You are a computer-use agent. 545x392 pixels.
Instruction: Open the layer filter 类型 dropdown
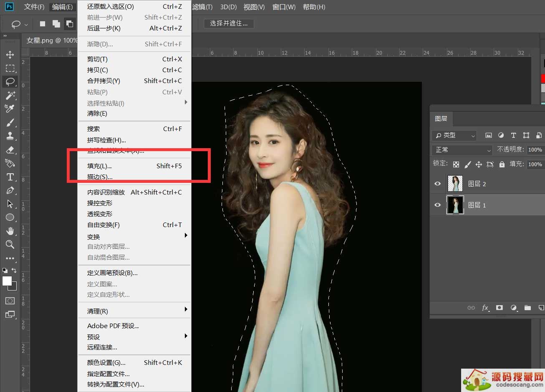coord(454,135)
